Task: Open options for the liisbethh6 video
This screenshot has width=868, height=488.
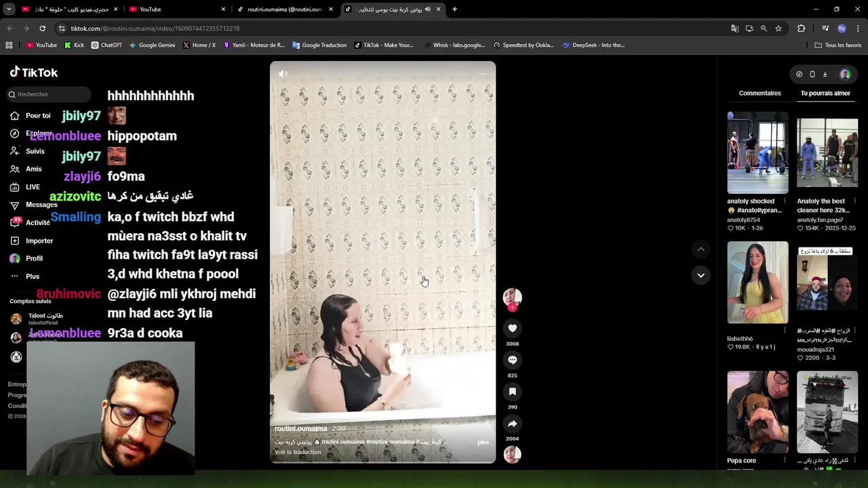Action: (785, 331)
